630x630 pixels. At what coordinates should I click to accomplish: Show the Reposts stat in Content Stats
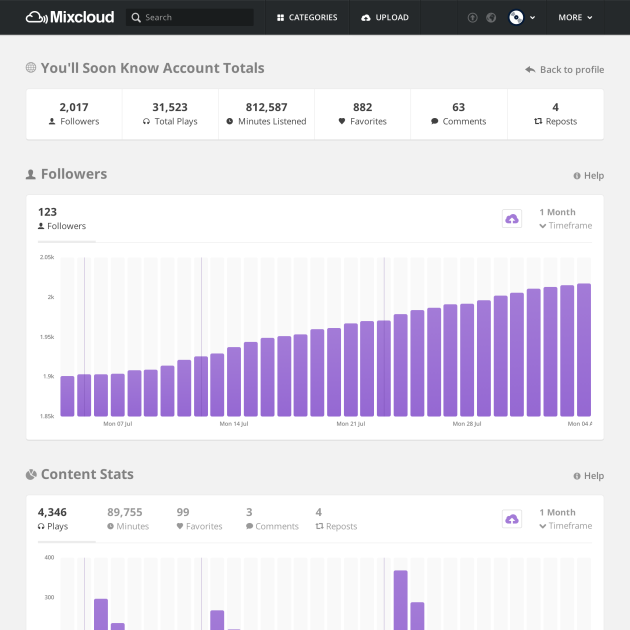click(x=336, y=519)
